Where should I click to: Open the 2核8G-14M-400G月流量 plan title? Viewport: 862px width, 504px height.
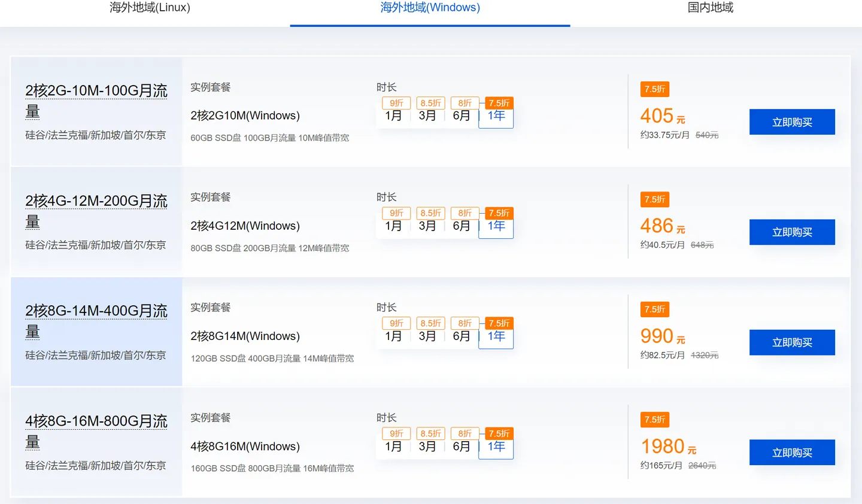96,321
